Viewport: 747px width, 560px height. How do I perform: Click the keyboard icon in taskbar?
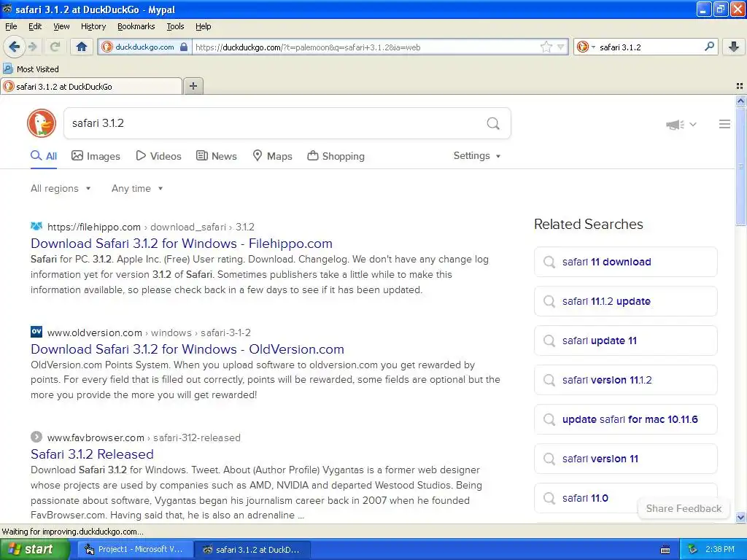[665, 550]
